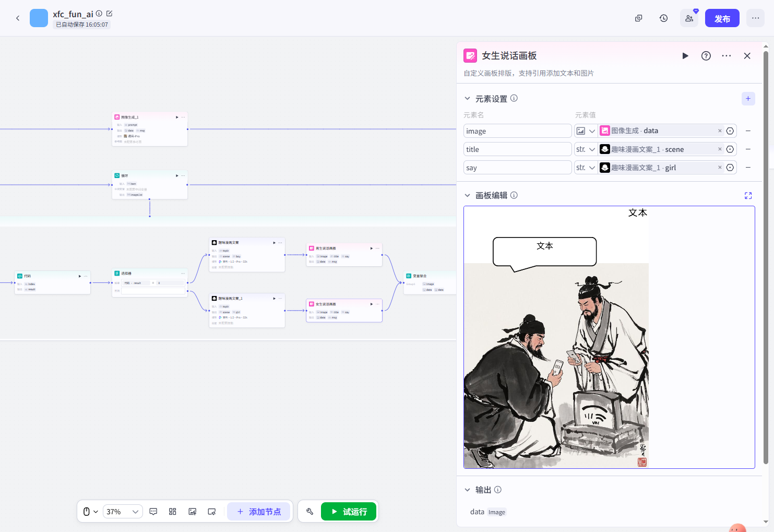Open type dropdown for image element
This screenshot has height=532, width=774.
(586, 131)
